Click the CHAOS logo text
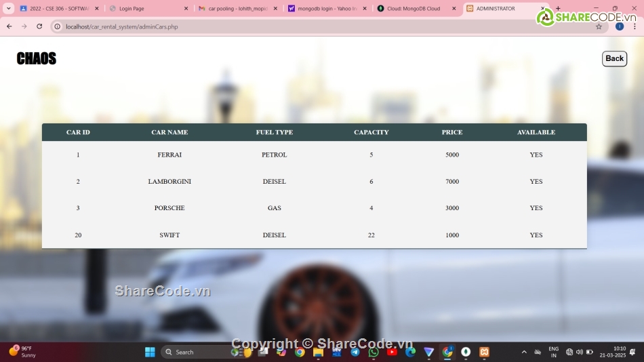Viewport: 644px width, 362px height. tap(37, 59)
